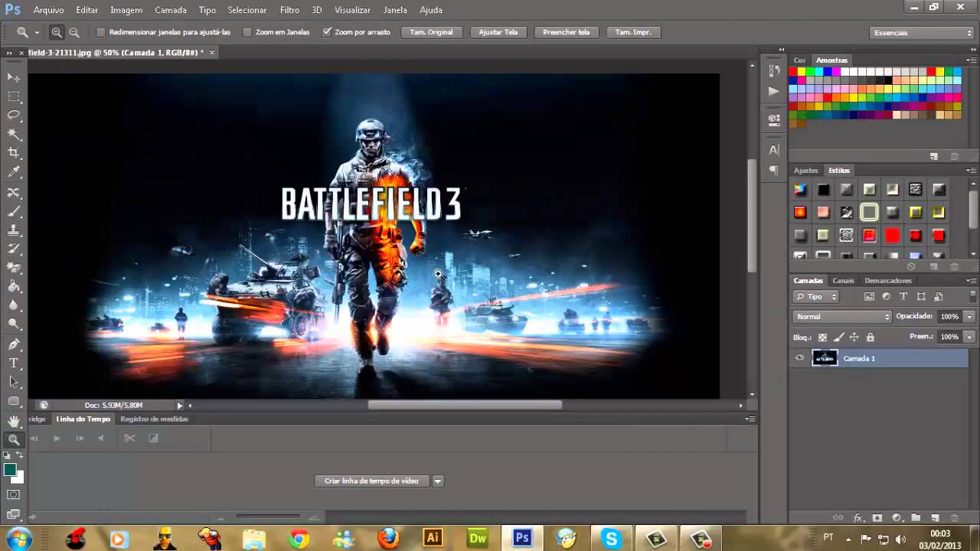Screen dimensions: 980x551
Task: Select the Paint Bucket tool
Action: point(14,286)
